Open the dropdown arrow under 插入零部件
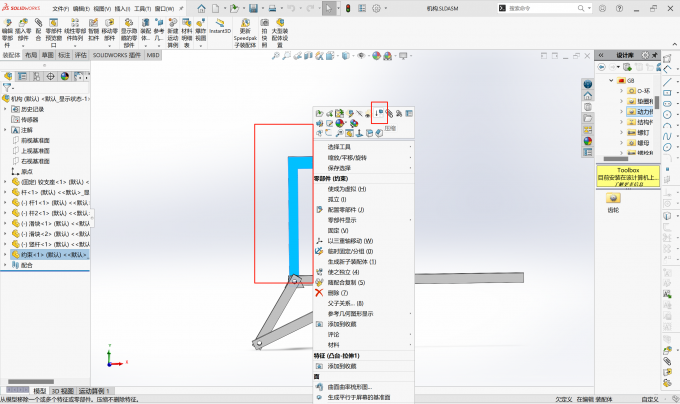The image size is (680, 404). tap(23, 46)
